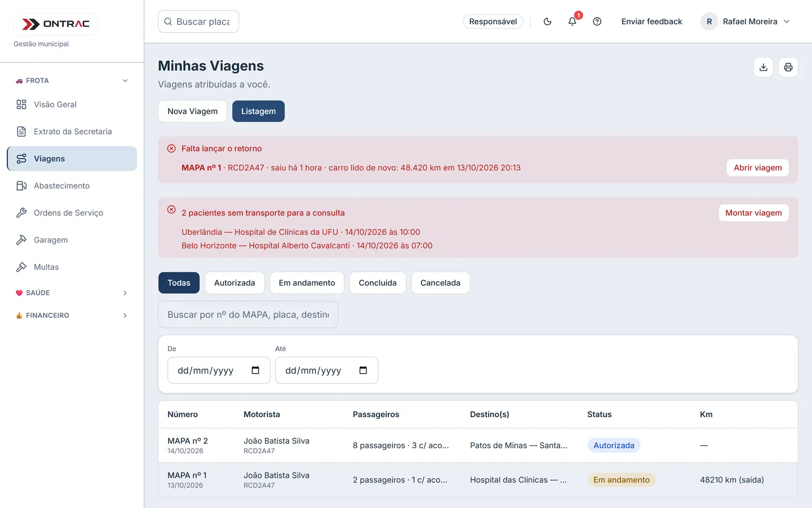Filter trips by Todas

(x=179, y=283)
